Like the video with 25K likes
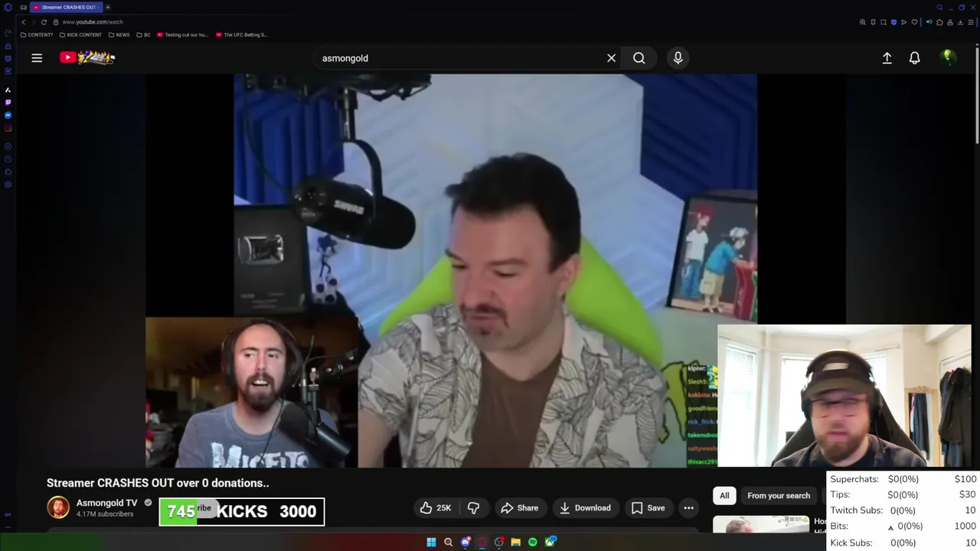 [x=435, y=507]
